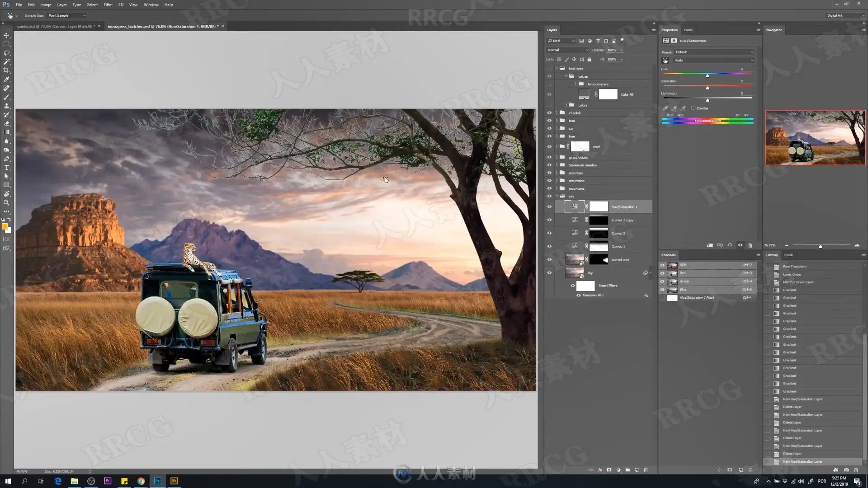Click the Free Transform history state
868x488 pixels.
794,267
